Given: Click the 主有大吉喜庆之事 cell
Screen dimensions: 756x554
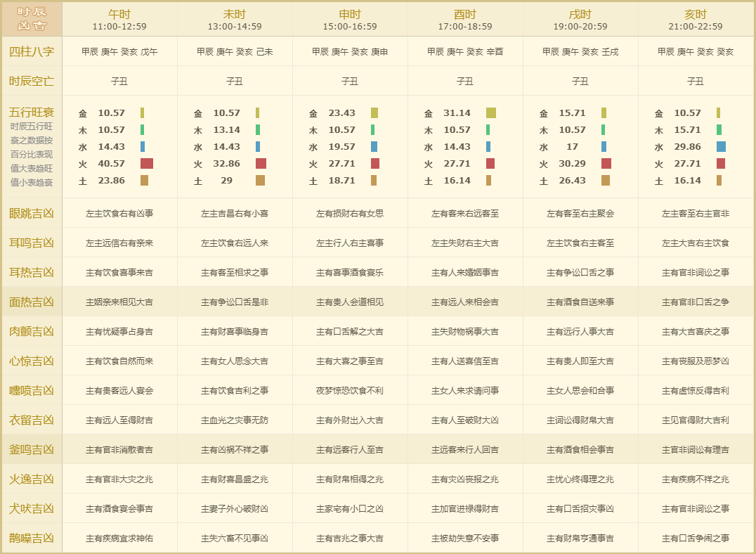Looking at the screenshot, I should point(696,332).
